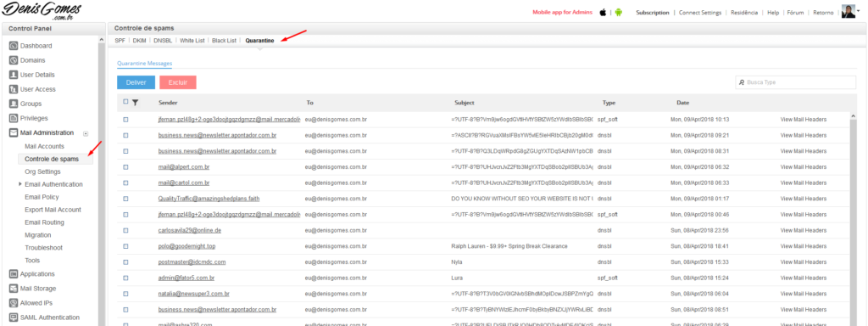The image size is (868, 326).
Task: Open Export Mail Account in sidebar
Action: point(53,210)
